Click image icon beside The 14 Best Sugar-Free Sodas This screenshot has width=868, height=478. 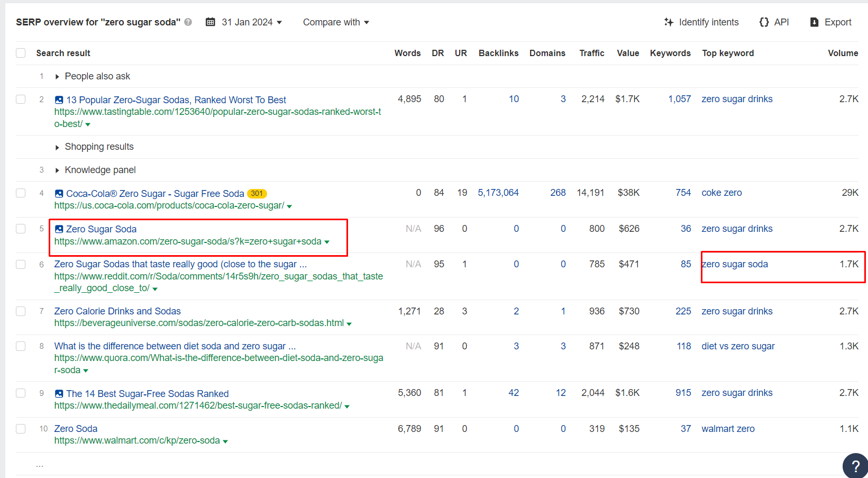coord(59,394)
